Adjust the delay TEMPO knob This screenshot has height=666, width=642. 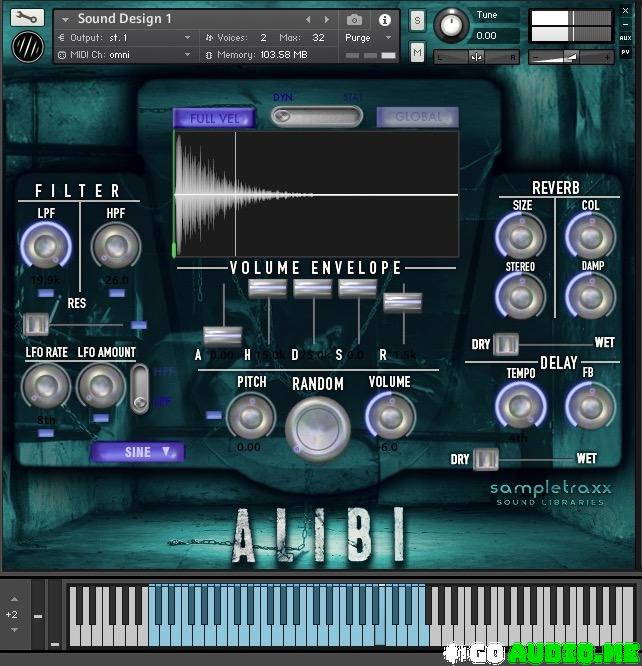click(520, 406)
